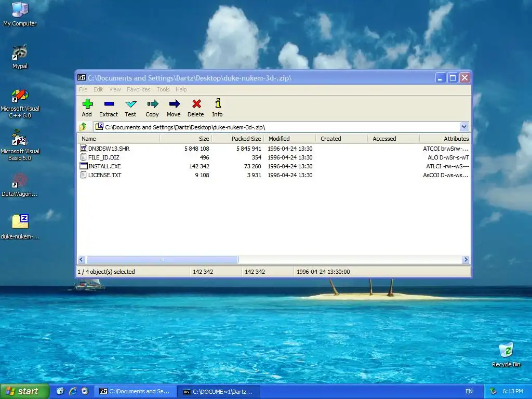Viewport: 532px width, 399px height.
Task: Switch to 7-Zip taskbar button
Action: (x=135, y=391)
